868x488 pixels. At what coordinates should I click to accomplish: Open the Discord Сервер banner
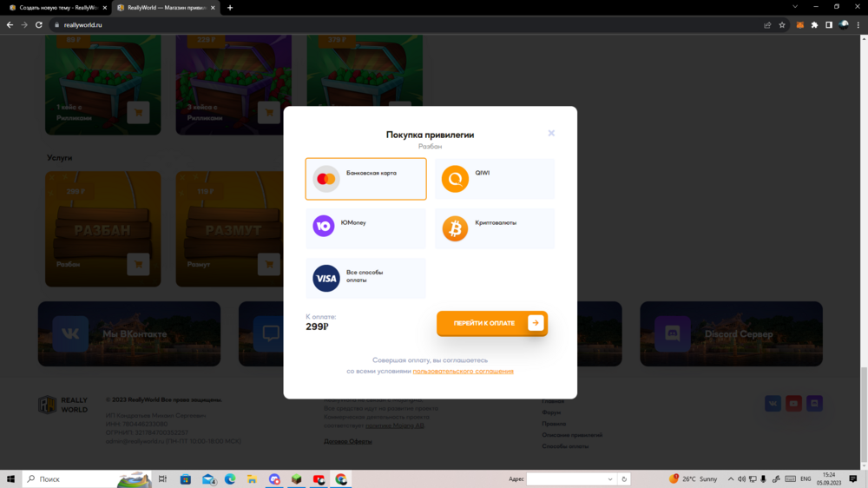731,333
